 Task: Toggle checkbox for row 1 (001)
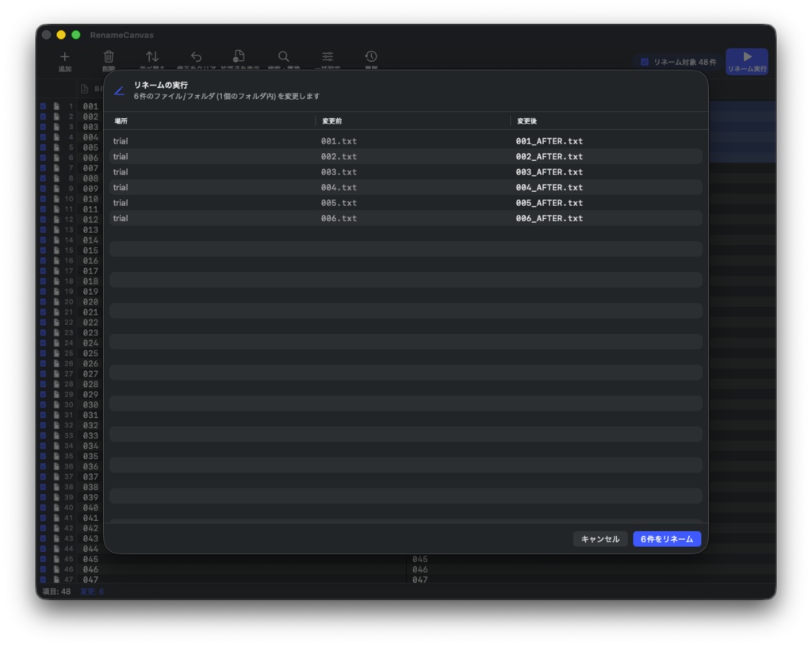click(44, 106)
